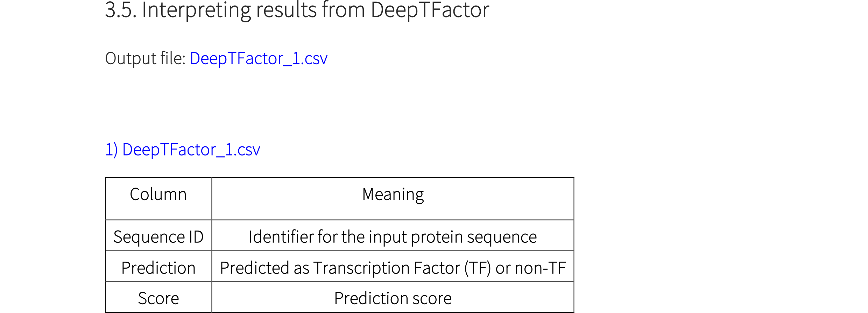Click the '.csv' extension in Output file link

tap(314, 58)
